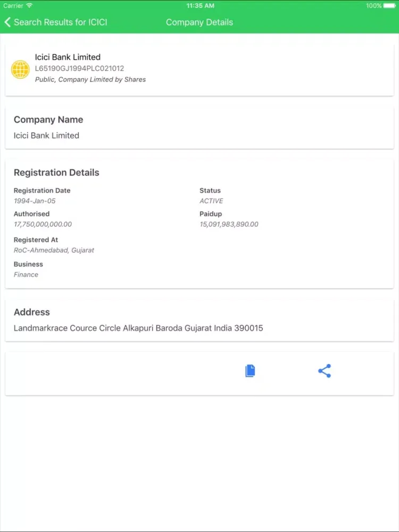Select CIN L65190GJ1994PLC021012 text

[x=79, y=69]
